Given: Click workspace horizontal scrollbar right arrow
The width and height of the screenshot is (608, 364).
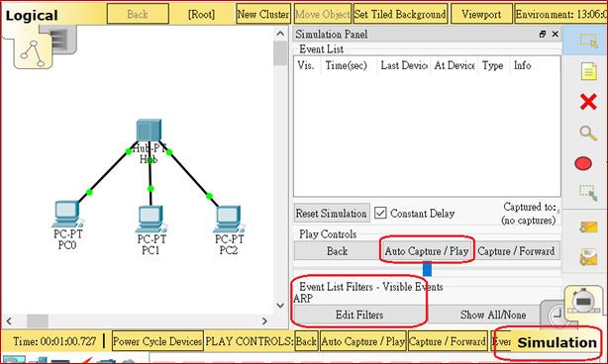Looking at the screenshot, I should tap(264, 321).
